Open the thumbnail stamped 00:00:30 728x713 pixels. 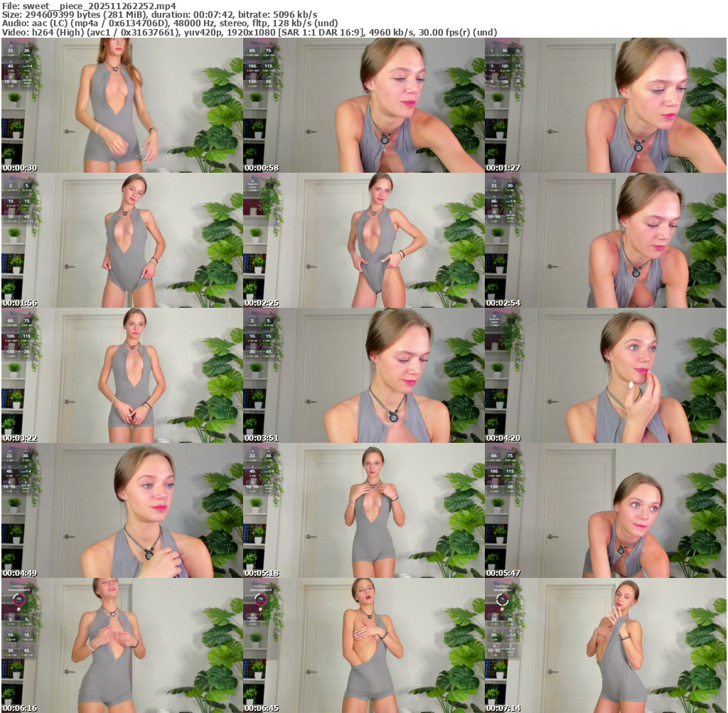click(x=122, y=105)
